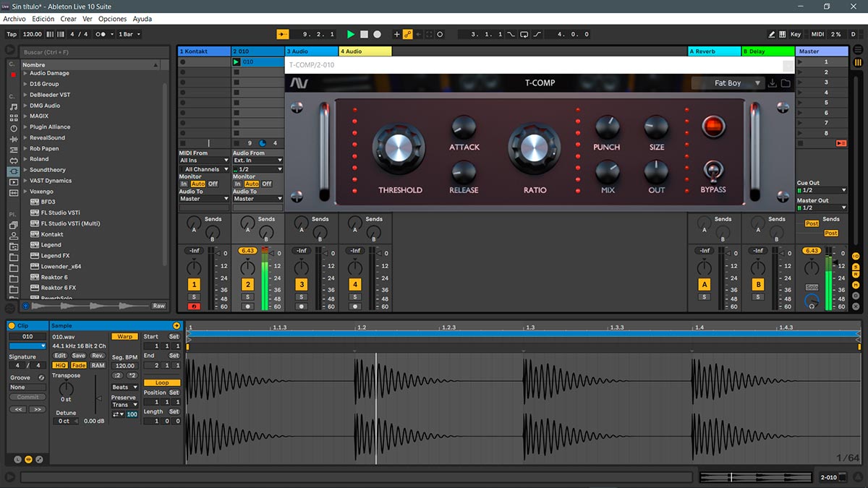Collapse the Voxengo folder

click(25, 192)
